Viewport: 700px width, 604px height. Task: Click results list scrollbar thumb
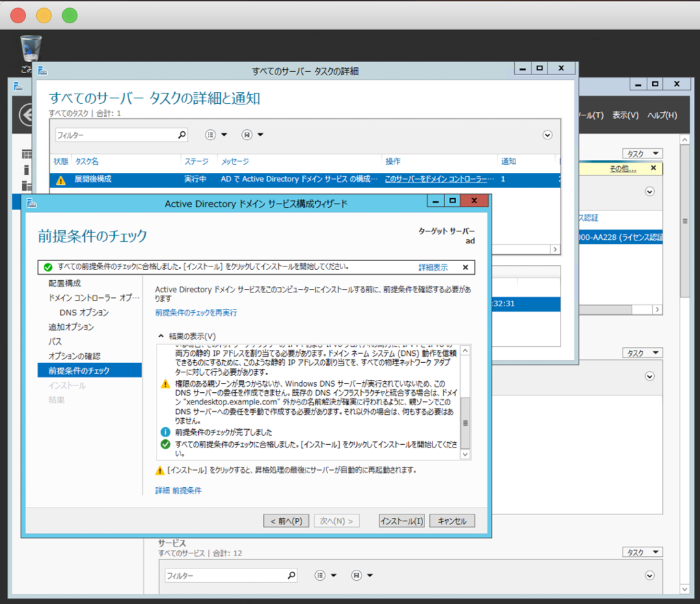tap(465, 423)
